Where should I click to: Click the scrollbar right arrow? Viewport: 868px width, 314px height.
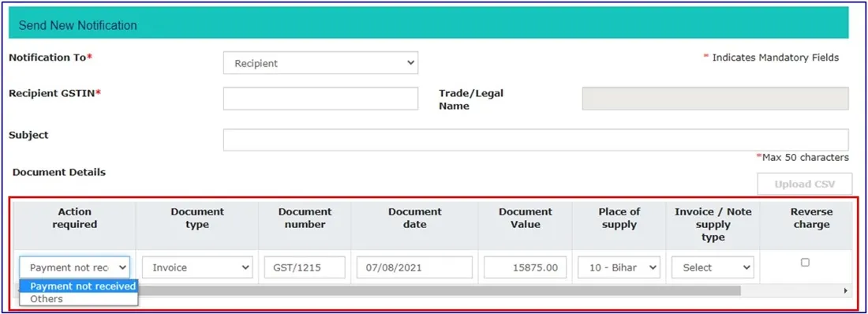point(845,290)
